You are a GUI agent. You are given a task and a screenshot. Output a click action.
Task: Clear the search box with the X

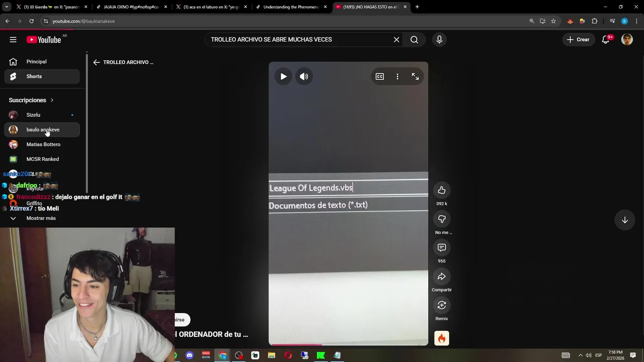[396, 40]
